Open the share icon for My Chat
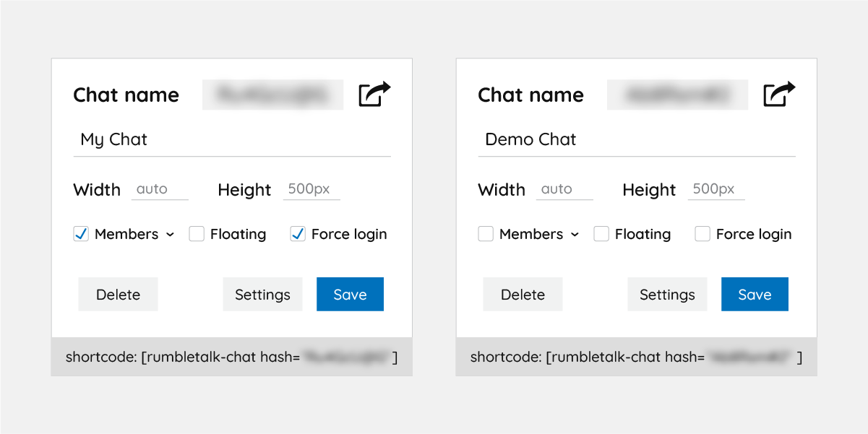This screenshot has height=434, width=868. point(375,94)
